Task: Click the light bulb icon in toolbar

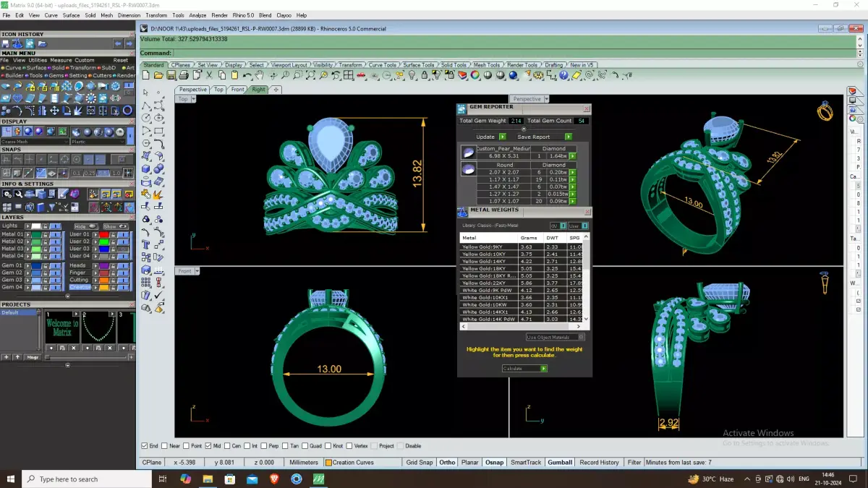Action: pos(412,74)
